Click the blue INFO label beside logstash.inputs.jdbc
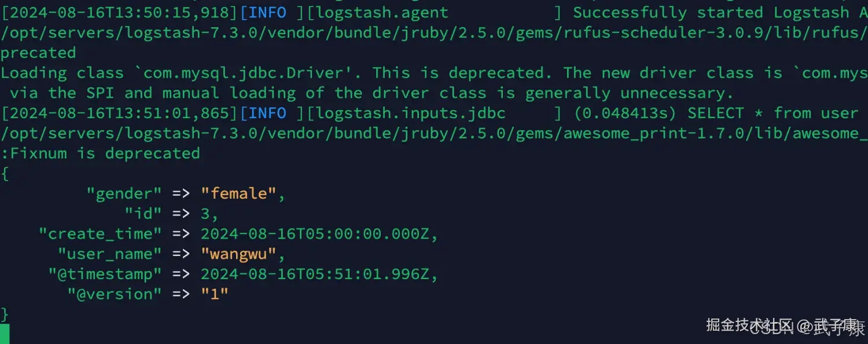The width and height of the screenshot is (868, 344). 267,113
